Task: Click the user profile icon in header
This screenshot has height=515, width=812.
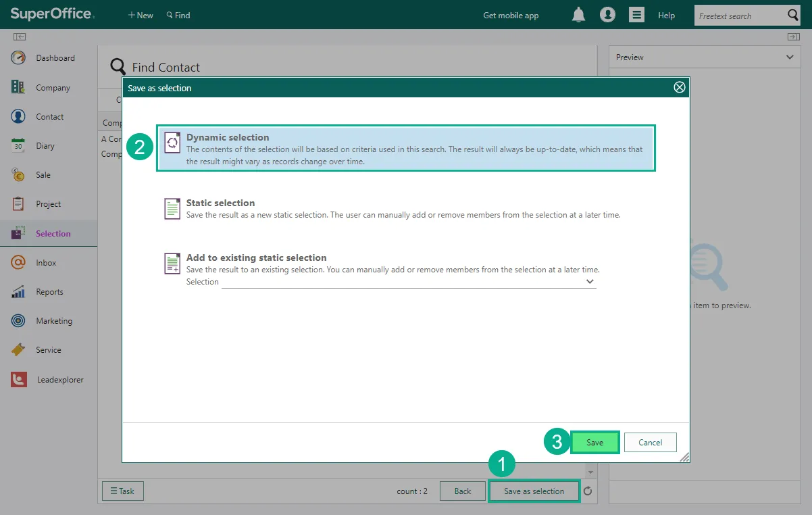Action: pyautogui.click(x=607, y=15)
